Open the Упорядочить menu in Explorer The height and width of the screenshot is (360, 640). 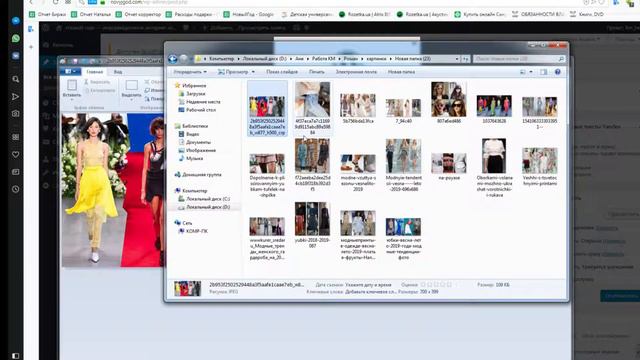[x=190, y=72]
